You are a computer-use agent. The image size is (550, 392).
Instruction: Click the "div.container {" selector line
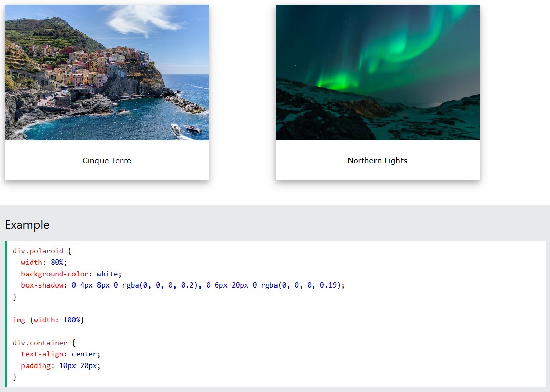tap(44, 343)
